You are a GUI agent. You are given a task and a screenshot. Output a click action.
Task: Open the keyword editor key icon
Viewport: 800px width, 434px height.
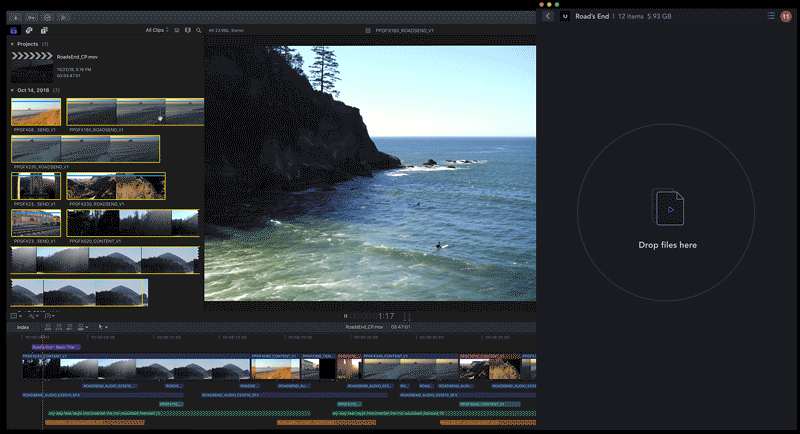[x=32, y=17]
